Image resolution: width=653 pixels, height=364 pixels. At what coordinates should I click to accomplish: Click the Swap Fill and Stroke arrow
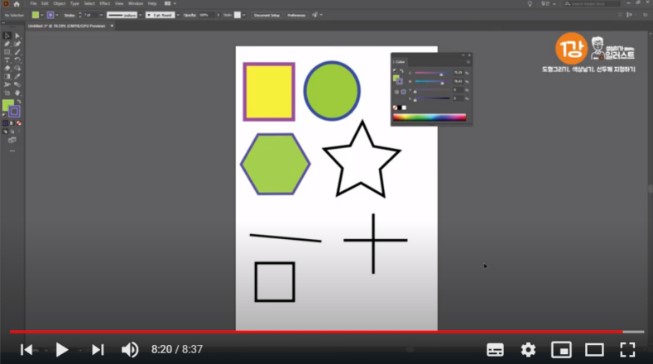(19, 102)
